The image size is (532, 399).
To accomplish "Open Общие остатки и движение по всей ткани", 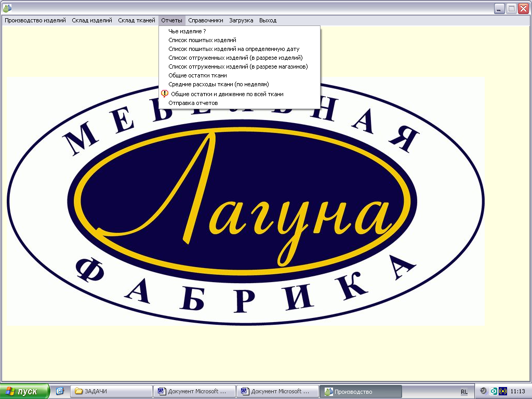I will tap(240, 94).
